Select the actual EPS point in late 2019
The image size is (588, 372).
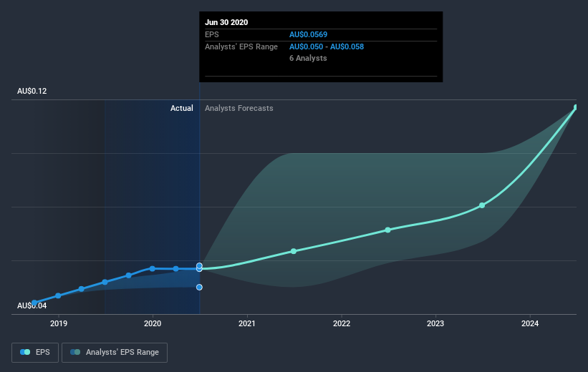(129, 275)
